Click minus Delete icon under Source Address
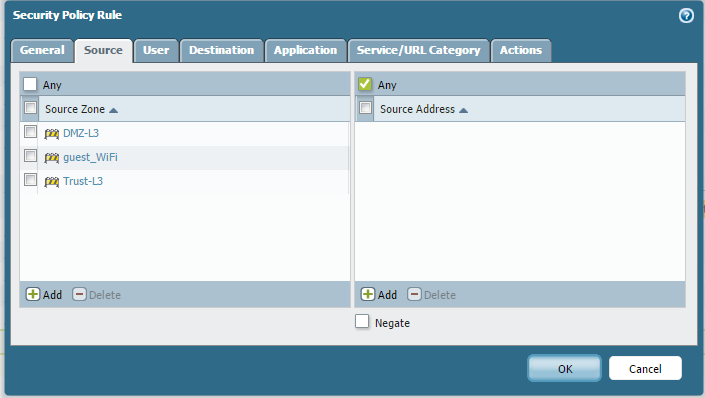Screen dimensions: 705x398 414,294
